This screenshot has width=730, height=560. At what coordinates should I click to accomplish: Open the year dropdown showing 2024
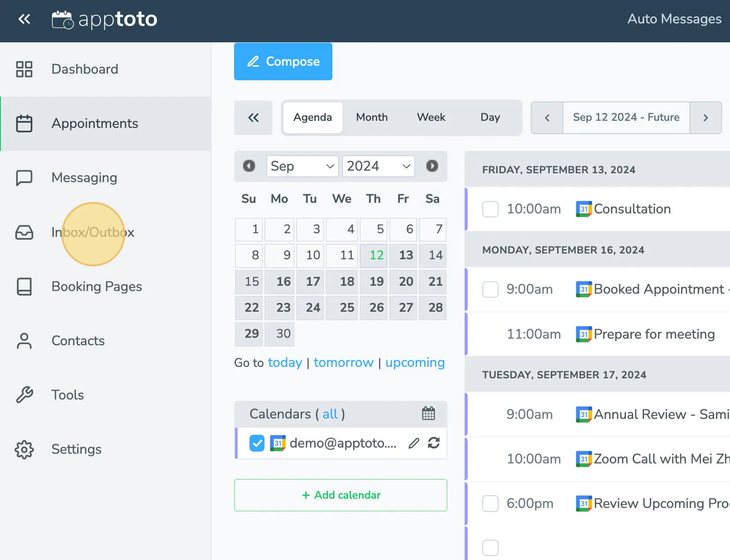click(x=378, y=166)
